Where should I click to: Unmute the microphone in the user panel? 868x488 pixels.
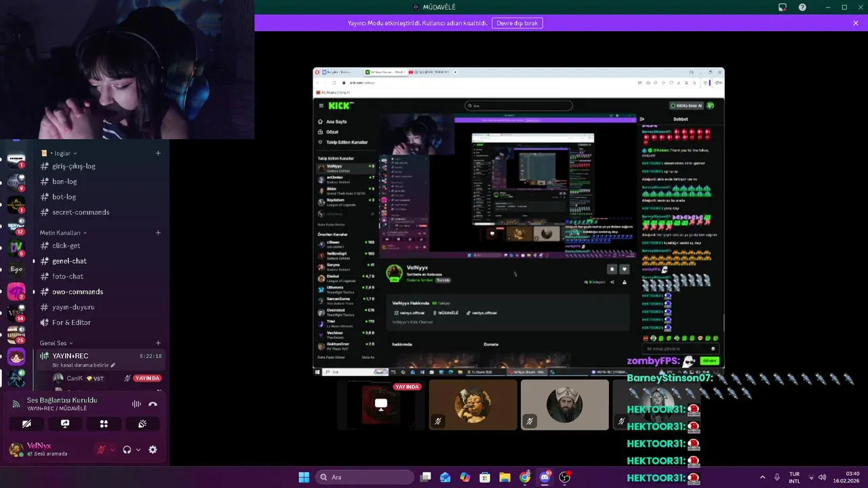(102, 449)
